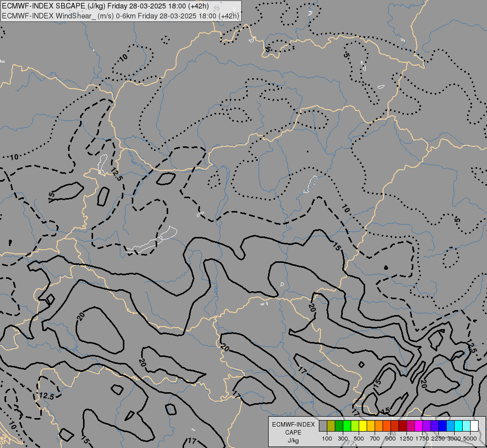The image size is (487, 448).
Task: Click the 'ECMWF-INDEX' label in the legend box
Action: [293, 425]
